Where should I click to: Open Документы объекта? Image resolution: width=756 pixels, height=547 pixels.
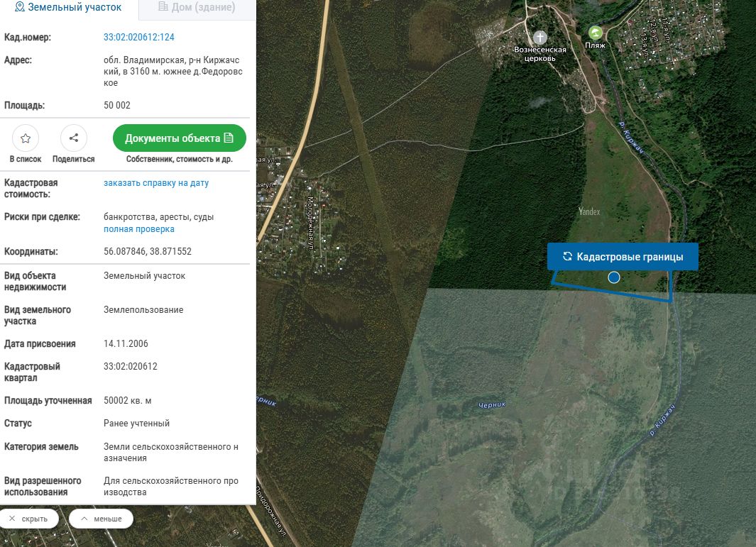pos(180,138)
